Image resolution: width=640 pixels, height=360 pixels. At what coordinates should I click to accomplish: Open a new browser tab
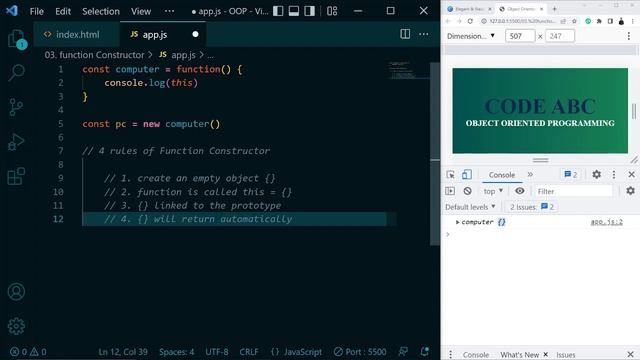pos(554,9)
